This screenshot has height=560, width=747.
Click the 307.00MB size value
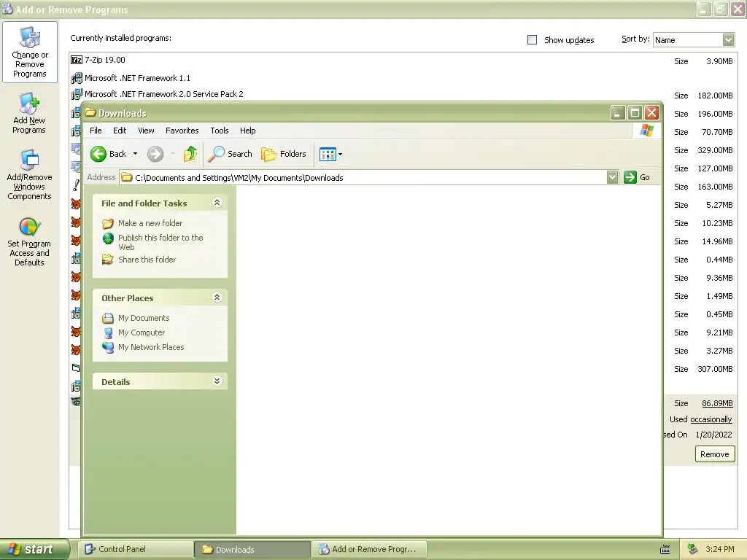pos(715,369)
